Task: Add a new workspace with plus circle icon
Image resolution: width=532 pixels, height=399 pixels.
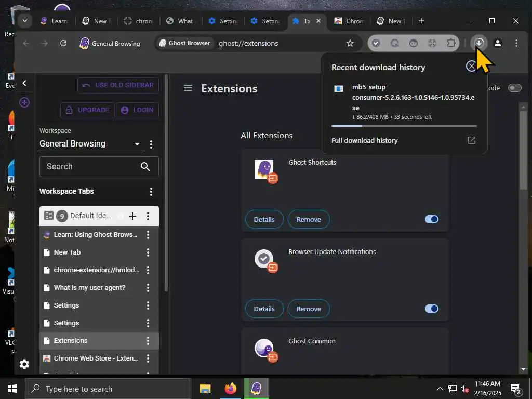Action: point(24,102)
